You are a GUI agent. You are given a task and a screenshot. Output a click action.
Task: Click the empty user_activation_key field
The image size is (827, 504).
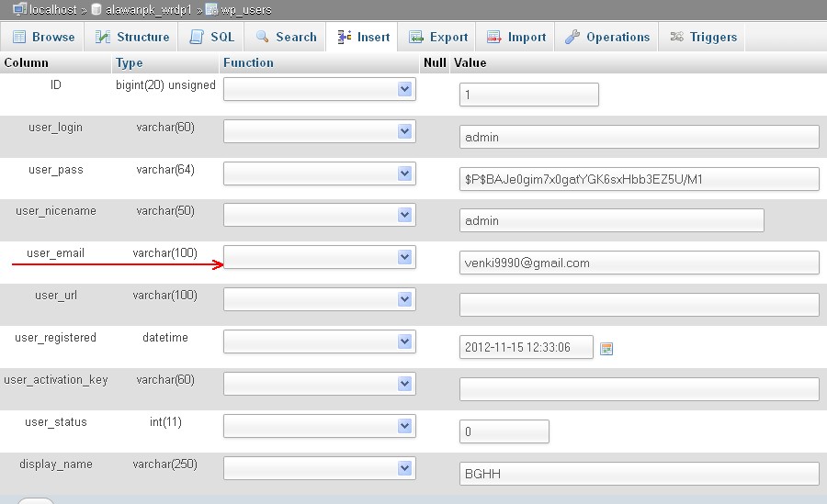[640, 389]
